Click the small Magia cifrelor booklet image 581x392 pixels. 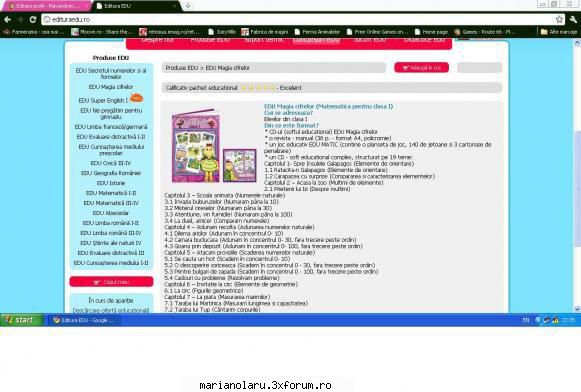point(240,165)
